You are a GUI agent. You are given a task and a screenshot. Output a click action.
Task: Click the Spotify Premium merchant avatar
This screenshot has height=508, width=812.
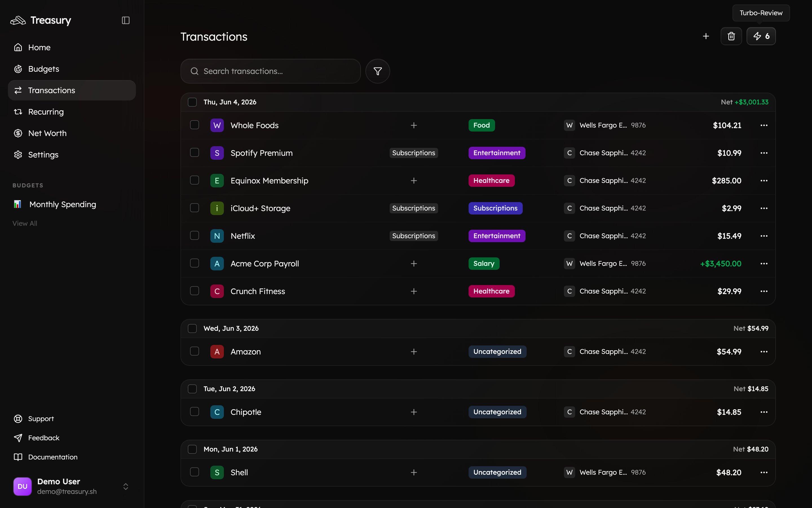click(x=217, y=153)
